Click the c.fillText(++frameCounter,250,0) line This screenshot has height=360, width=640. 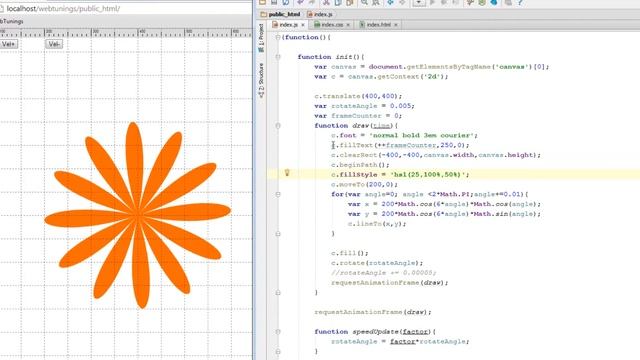[400, 145]
